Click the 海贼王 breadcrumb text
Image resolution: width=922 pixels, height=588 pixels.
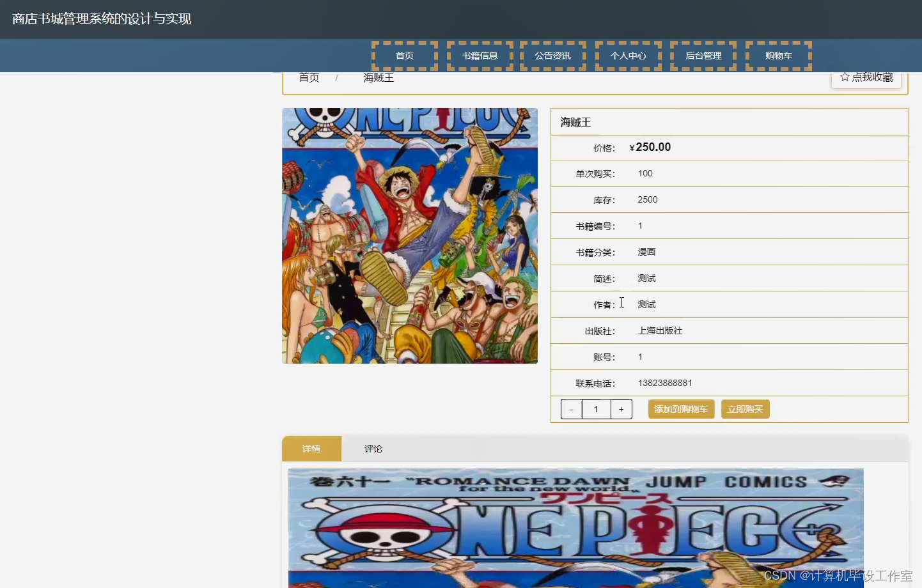tap(379, 77)
